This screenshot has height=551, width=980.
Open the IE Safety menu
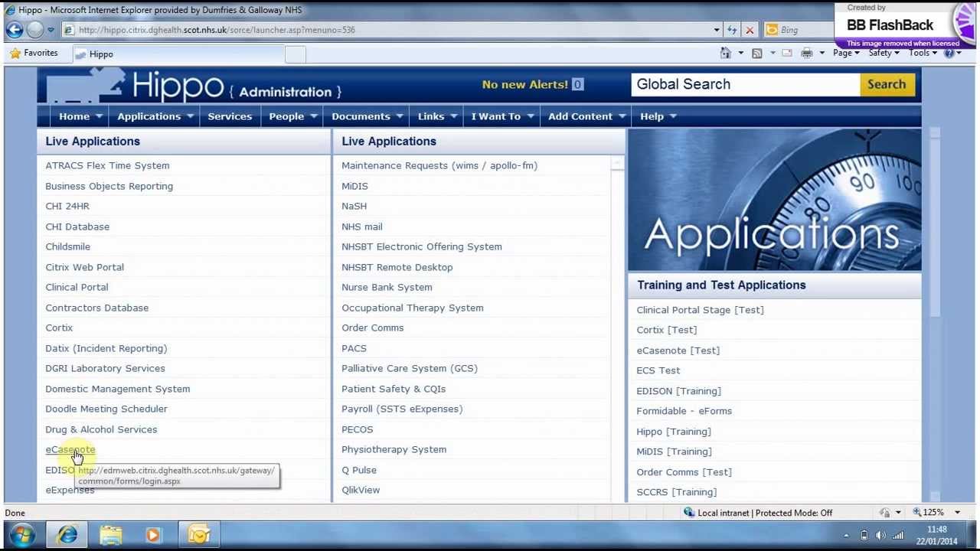click(x=884, y=53)
